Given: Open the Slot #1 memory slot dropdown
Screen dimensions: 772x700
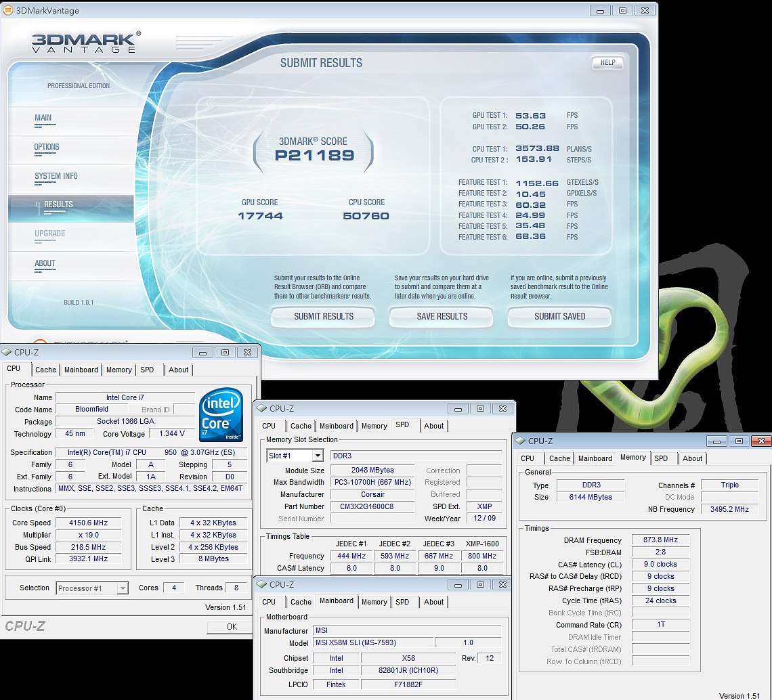Looking at the screenshot, I should [318, 456].
